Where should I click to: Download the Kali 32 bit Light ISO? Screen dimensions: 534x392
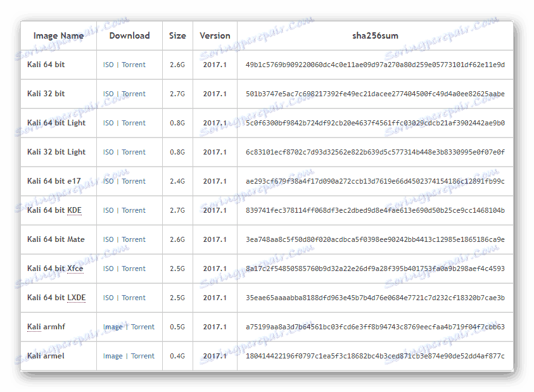point(108,152)
